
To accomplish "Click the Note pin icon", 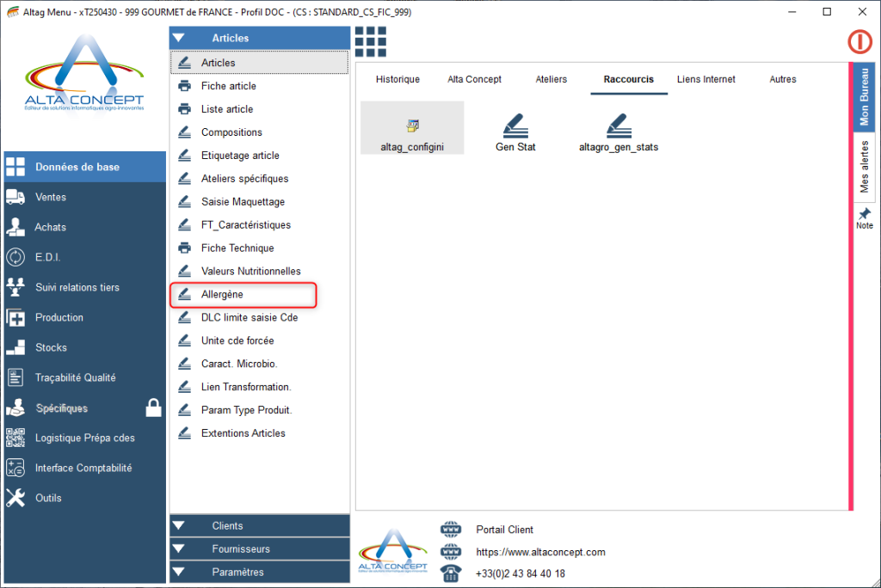I will point(865,218).
